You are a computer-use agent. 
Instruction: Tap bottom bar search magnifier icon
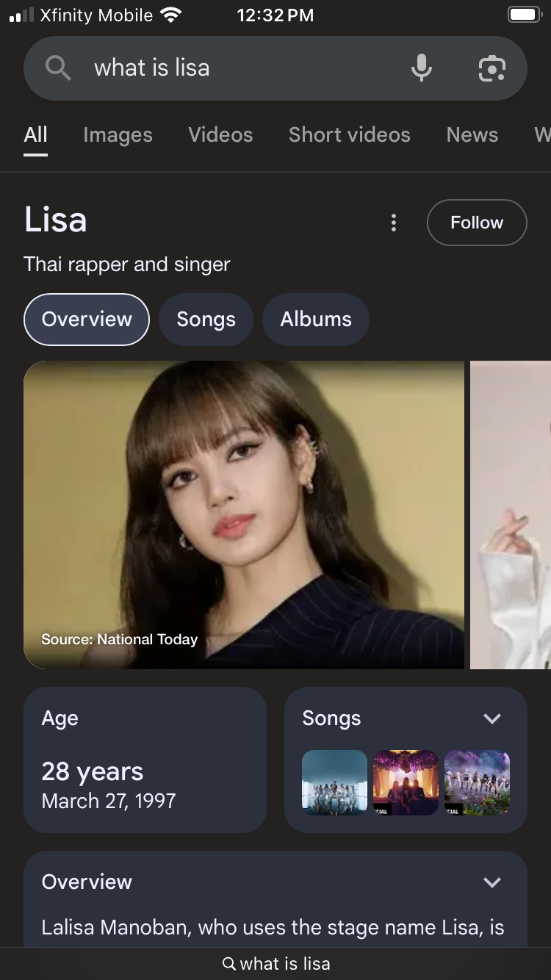[x=229, y=963]
